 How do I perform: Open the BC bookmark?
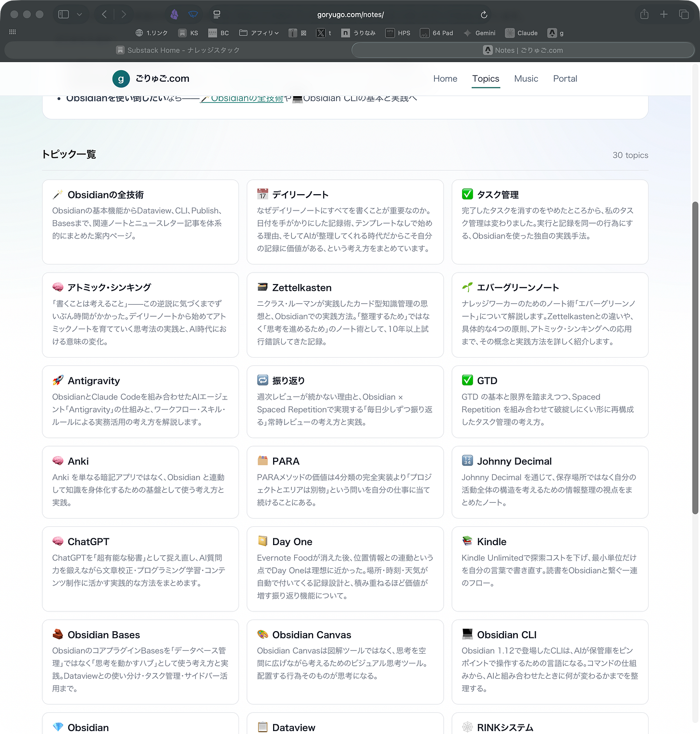click(218, 33)
